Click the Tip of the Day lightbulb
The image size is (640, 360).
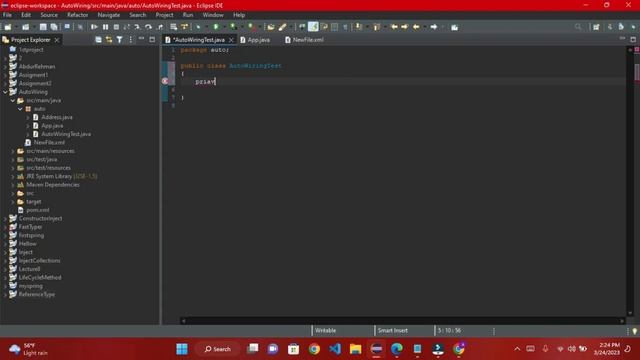tap(635, 331)
